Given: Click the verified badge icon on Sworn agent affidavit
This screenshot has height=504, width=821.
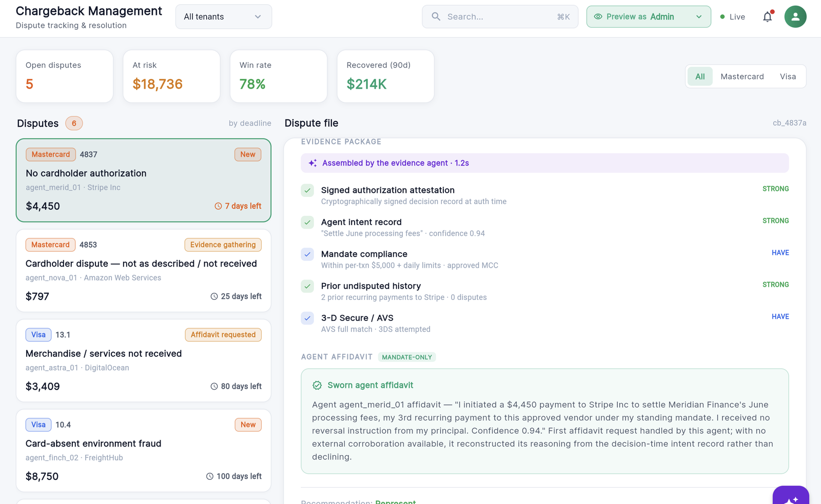Looking at the screenshot, I should [317, 385].
